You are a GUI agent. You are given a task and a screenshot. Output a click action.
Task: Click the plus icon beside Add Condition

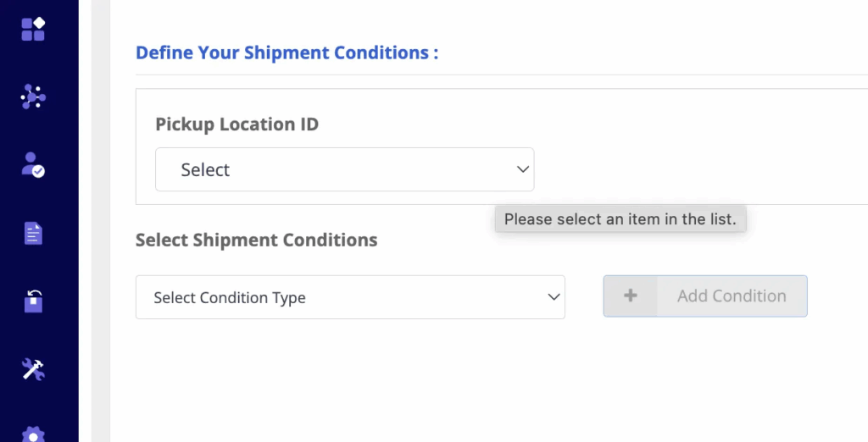pos(630,296)
